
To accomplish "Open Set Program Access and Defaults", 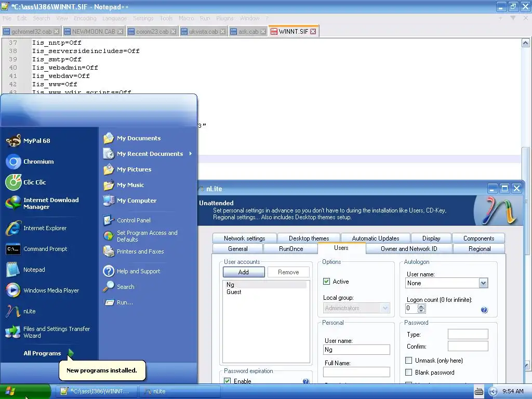I will click(x=140, y=236).
